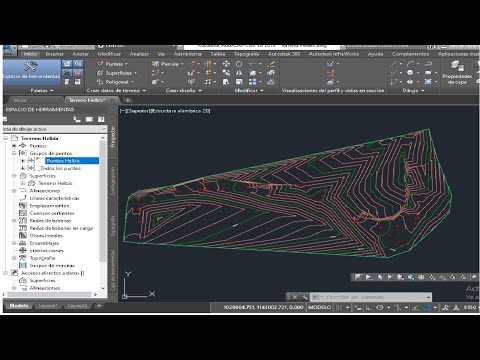The height and width of the screenshot is (360, 480).
Task: Open the Anotar ribbon tab
Action: click(81, 54)
